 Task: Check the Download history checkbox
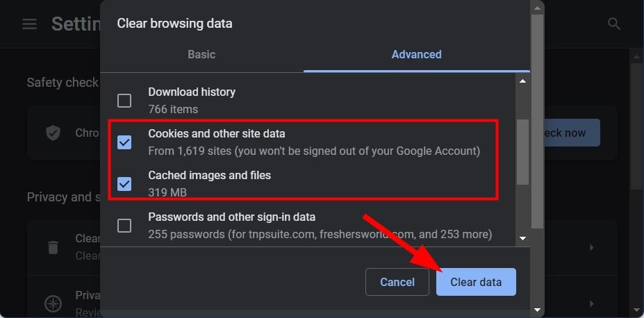(x=124, y=101)
